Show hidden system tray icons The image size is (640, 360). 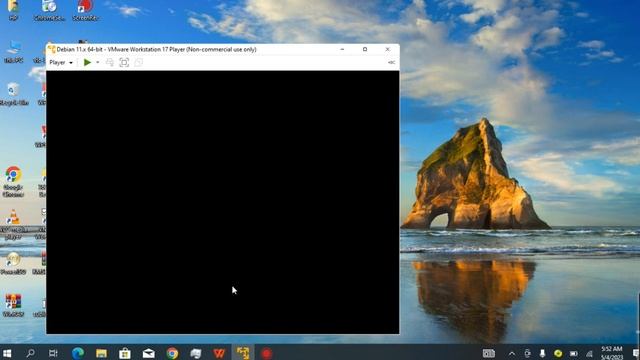pyautogui.click(x=511, y=353)
